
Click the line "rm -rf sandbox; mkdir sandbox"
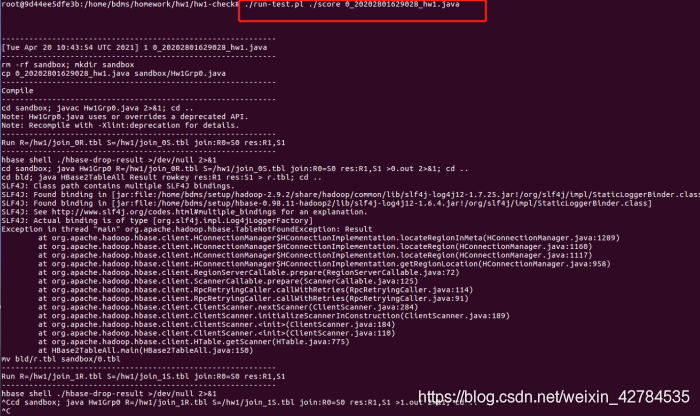68,65
